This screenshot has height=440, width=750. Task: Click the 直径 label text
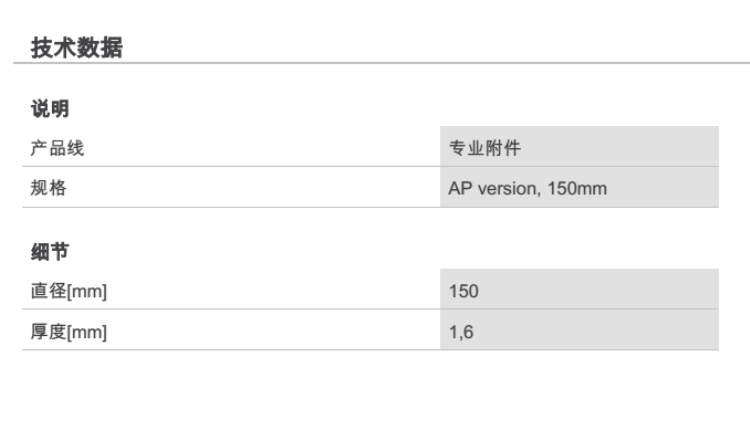tap(48, 291)
